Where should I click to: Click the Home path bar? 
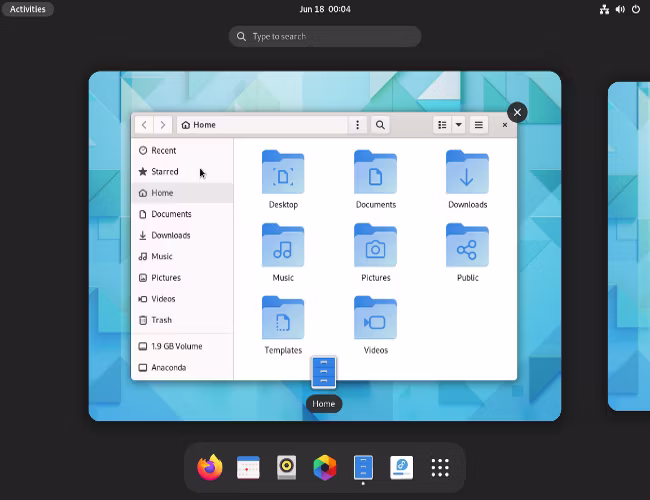tap(262, 125)
